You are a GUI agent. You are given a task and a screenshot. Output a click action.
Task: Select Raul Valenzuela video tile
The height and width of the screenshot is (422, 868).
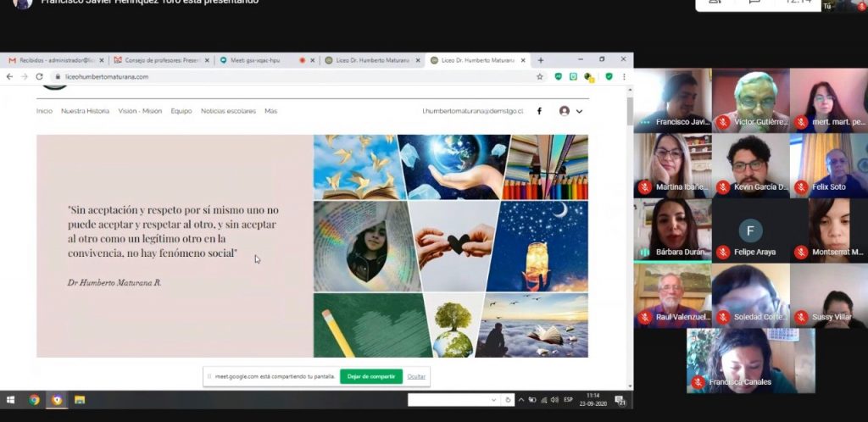coord(672,296)
